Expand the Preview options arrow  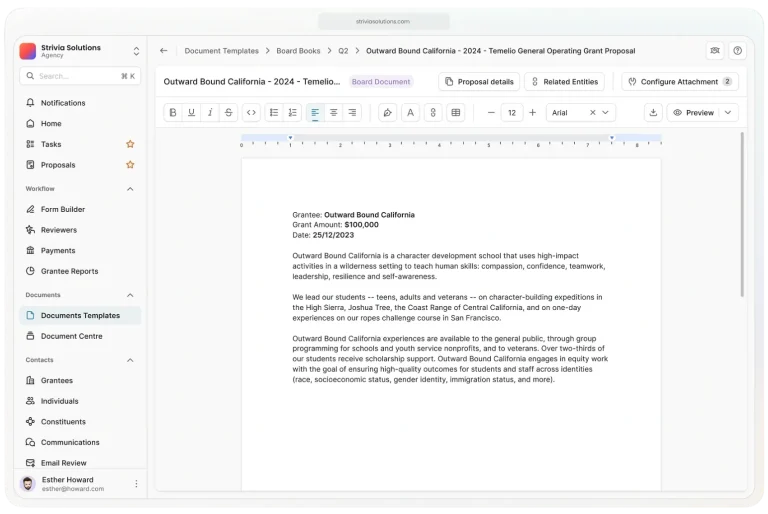(727, 113)
